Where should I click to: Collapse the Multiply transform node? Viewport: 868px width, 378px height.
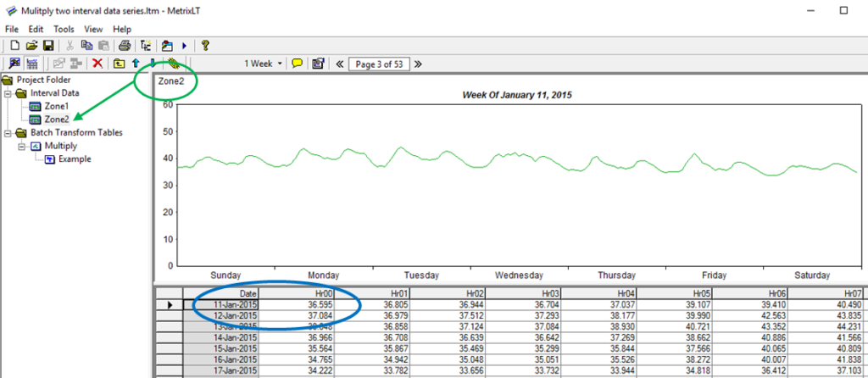coord(21,146)
